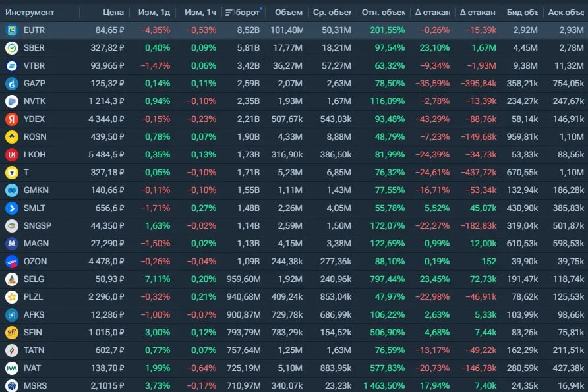Image resolution: width=588 pixels, height=392 pixels.
Task: Select the SBER ticker name
Action: (34, 48)
